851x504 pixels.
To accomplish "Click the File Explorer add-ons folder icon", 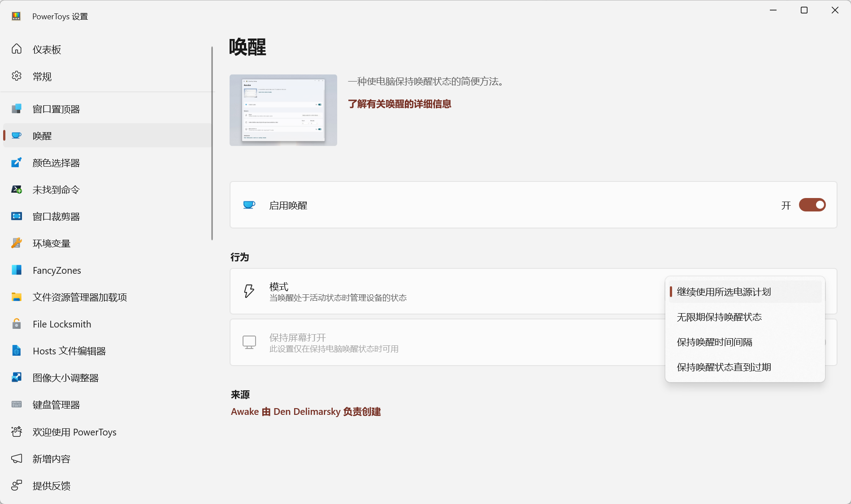I will click(17, 297).
